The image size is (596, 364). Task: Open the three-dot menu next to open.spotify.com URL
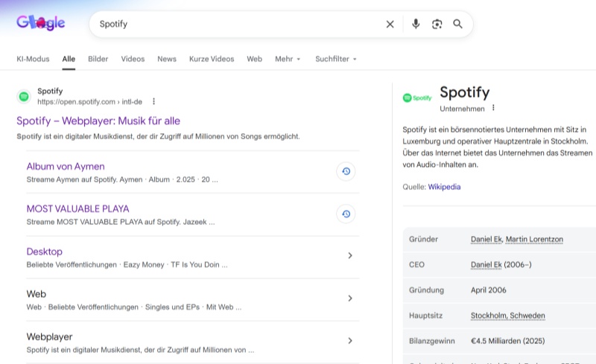(153, 101)
